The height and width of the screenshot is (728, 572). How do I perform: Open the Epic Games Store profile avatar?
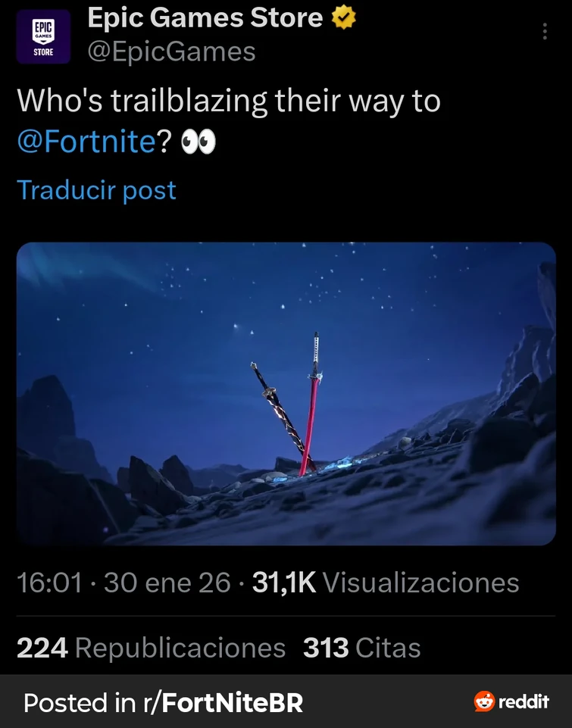(43, 36)
